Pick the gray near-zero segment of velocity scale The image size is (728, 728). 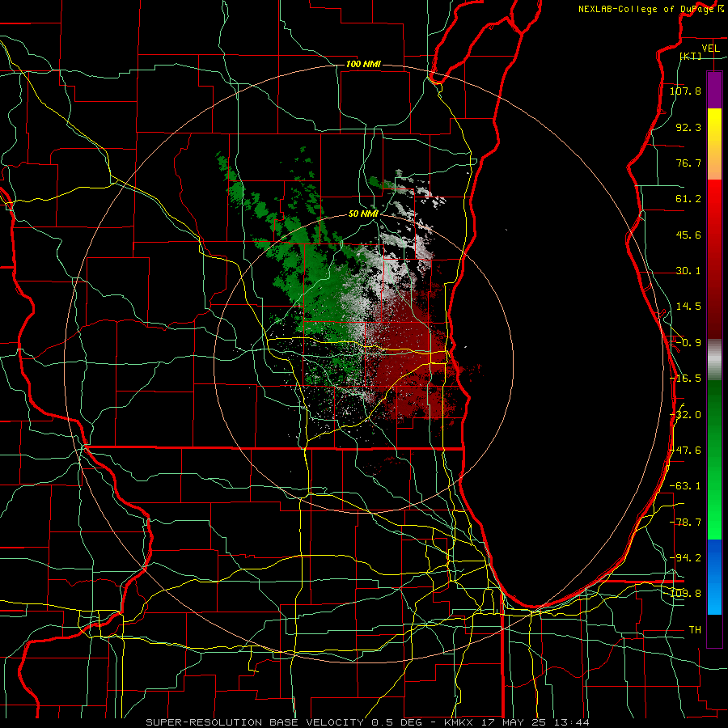(x=714, y=360)
